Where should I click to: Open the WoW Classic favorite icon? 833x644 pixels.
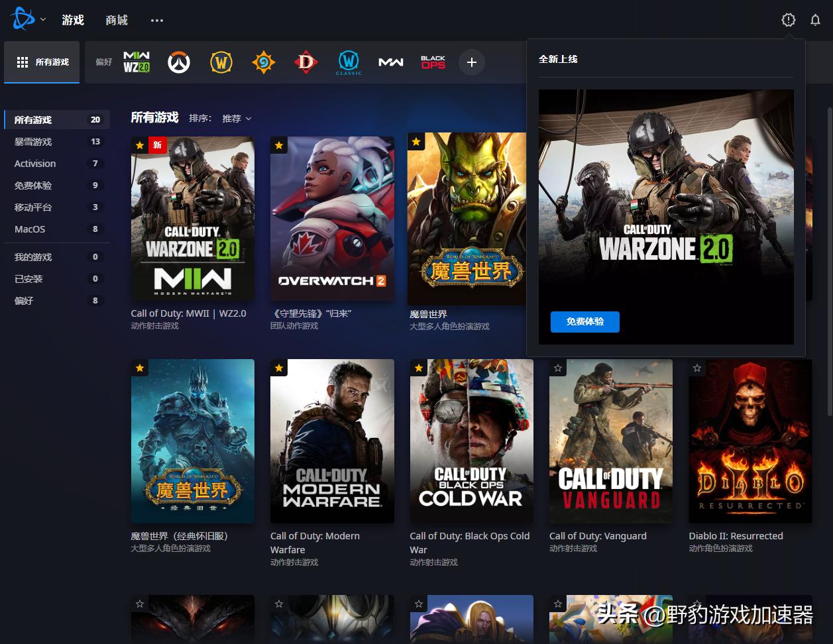coord(349,62)
